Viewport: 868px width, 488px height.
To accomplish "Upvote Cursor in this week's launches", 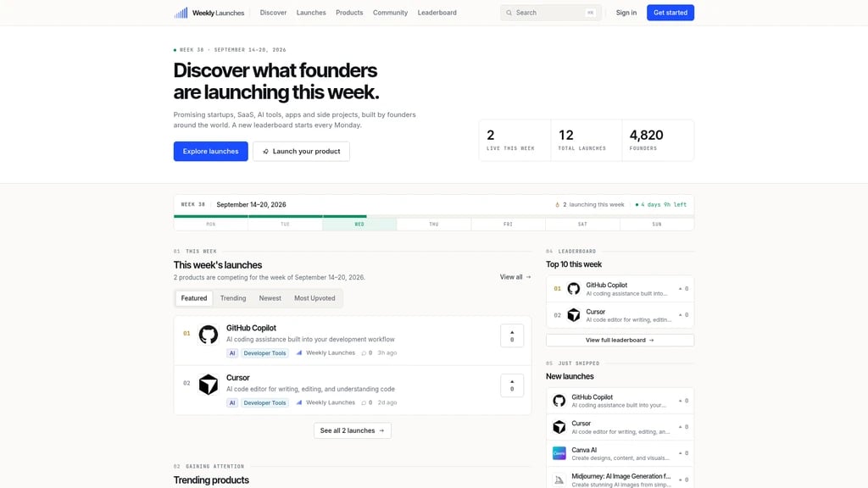I will click(x=512, y=385).
